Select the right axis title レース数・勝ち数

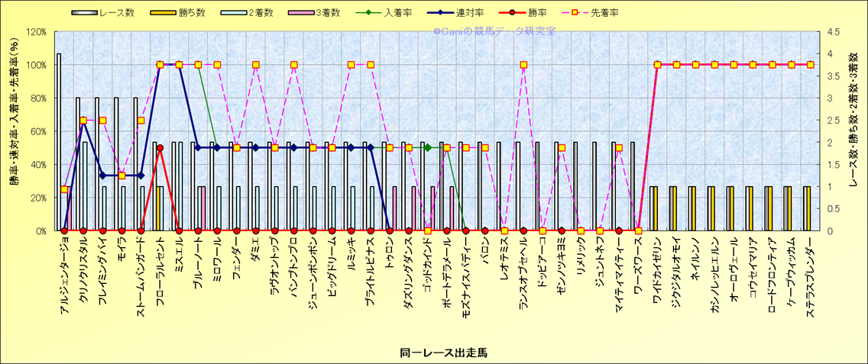pyautogui.click(x=853, y=130)
